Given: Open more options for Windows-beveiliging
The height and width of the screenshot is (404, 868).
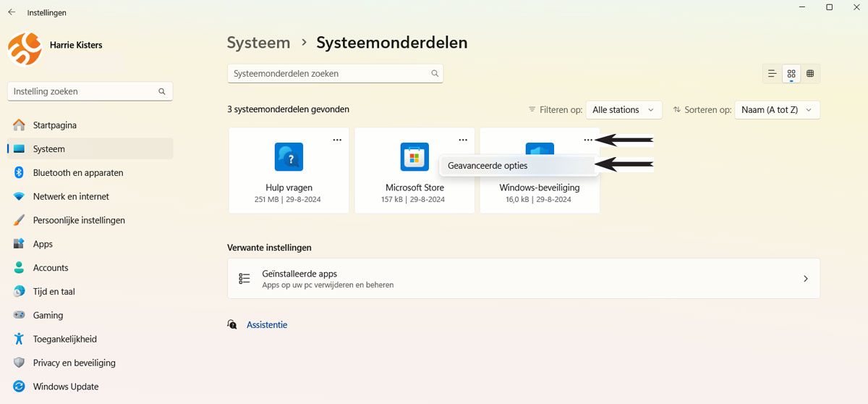Looking at the screenshot, I should point(588,140).
